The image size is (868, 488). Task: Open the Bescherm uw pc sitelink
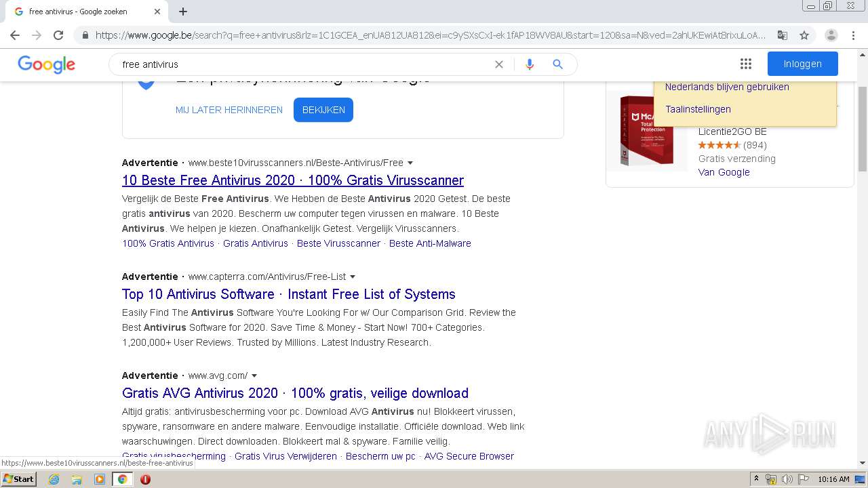pos(380,456)
